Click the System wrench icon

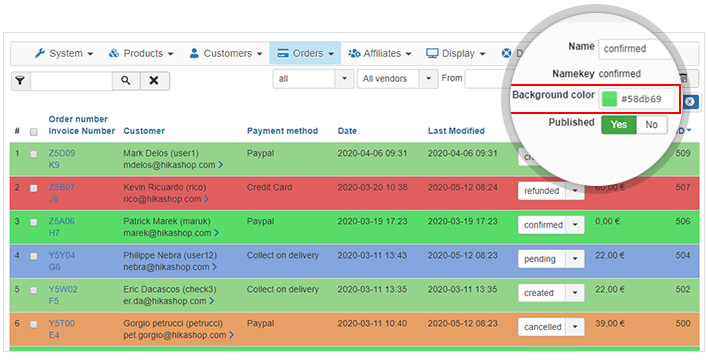coord(40,53)
